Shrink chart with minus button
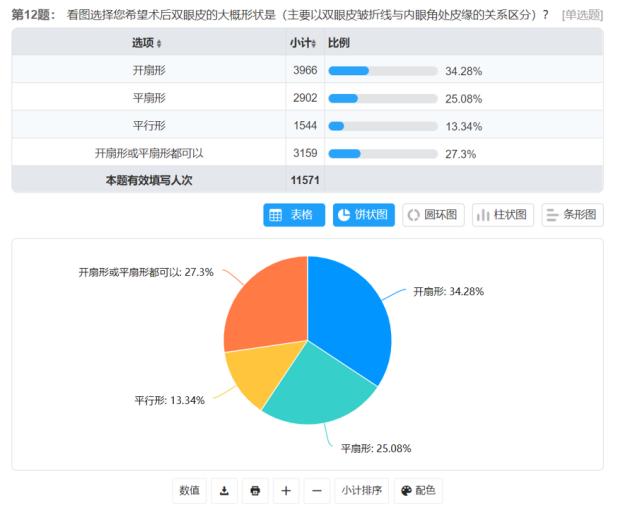 click(317, 491)
